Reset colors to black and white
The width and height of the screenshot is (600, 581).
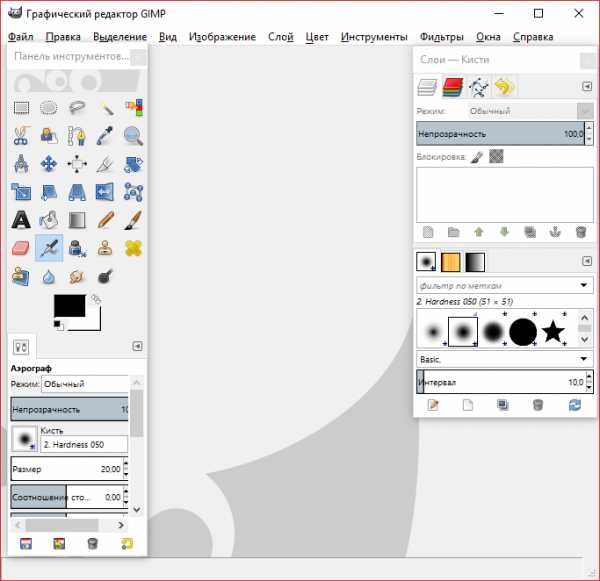tap(58, 326)
